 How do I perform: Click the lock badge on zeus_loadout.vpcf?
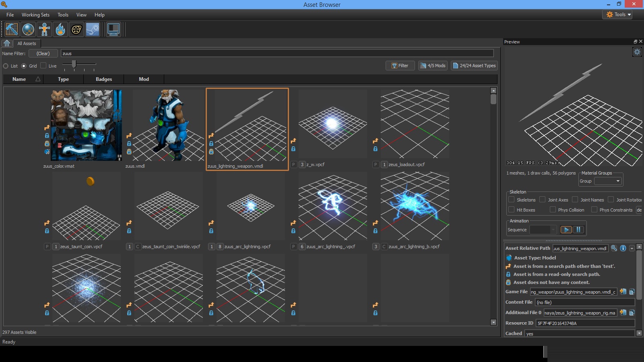[x=376, y=149]
